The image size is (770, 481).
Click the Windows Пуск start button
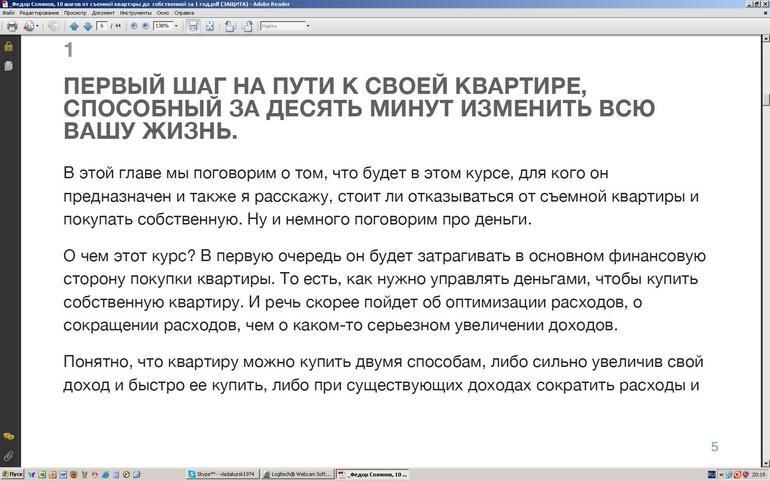(x=13, y=474)
